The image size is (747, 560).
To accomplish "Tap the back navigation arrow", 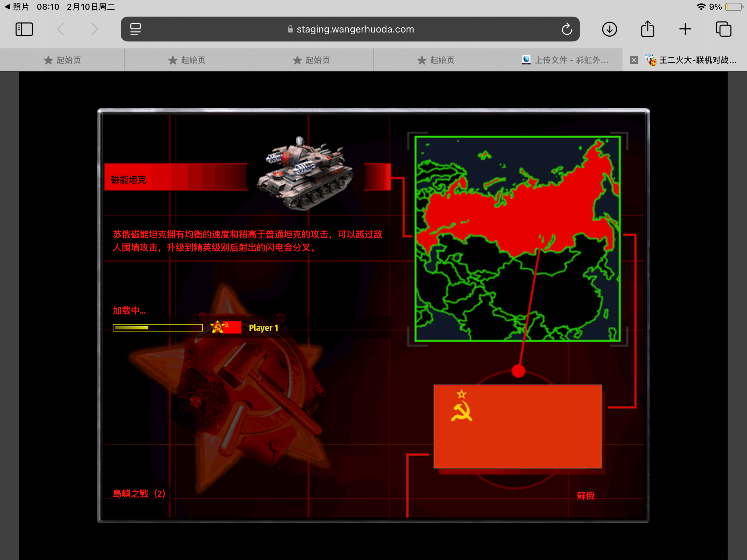I will tap(61, 29).
